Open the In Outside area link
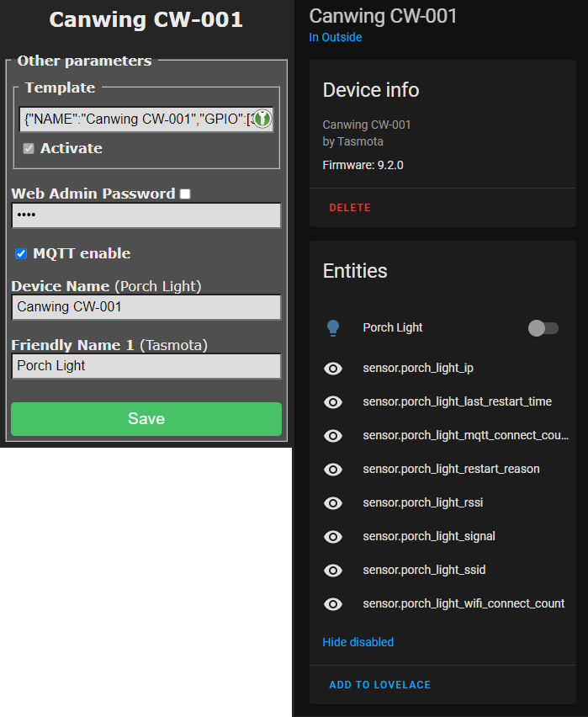 coord(335,38)
